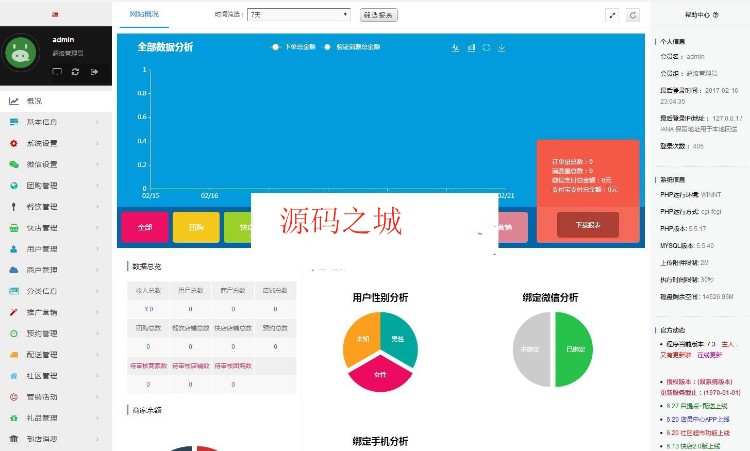Open the 6.20 店员中心APP上线 news link
This screenshot has height=451, width=750.
[x=698, y=419]
